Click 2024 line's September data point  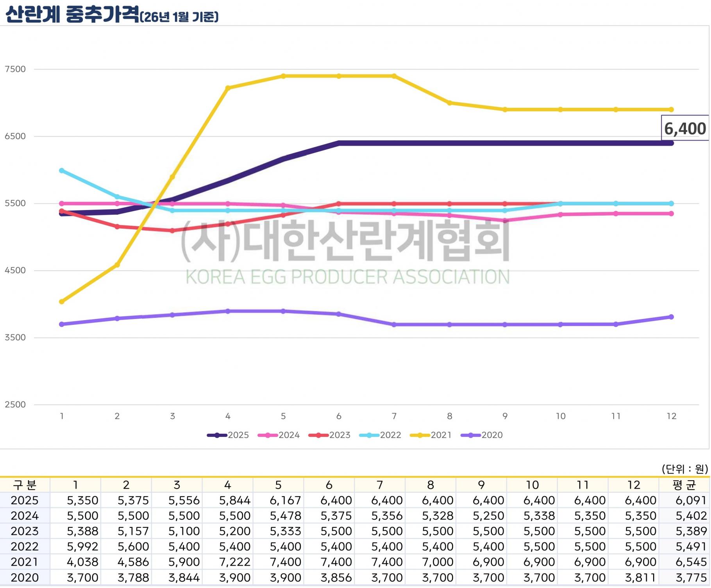click(505, 221)
